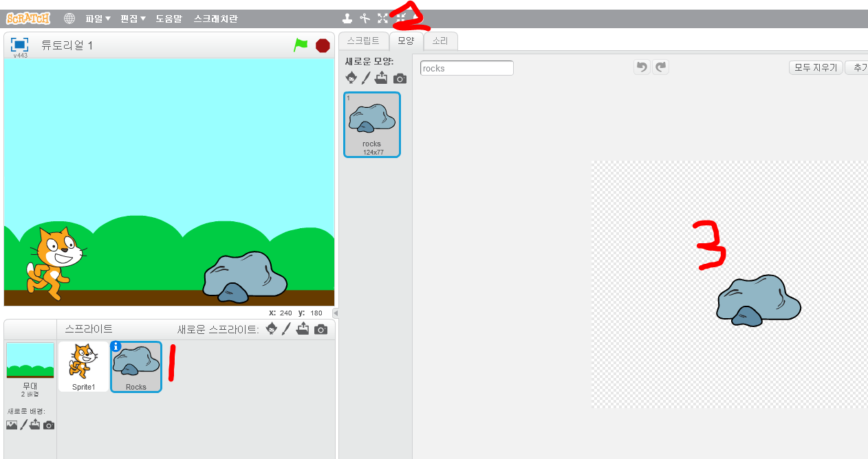The image size is (868, 459).
Task: Click the 새로운 스프라이트: label
Action: tap(218, 329)
